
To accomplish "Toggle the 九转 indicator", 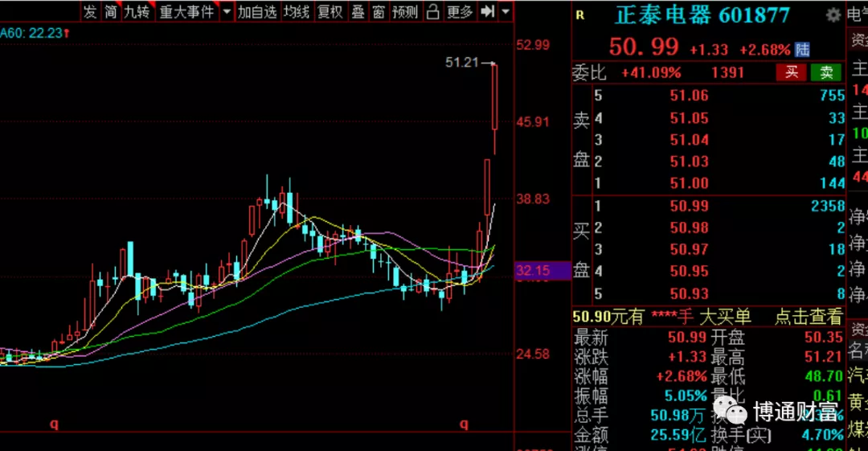I will coord(137,11).
